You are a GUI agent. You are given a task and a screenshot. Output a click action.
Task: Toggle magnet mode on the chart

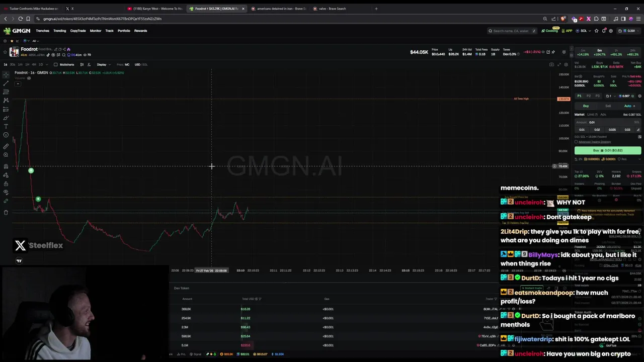coord(6,166)
